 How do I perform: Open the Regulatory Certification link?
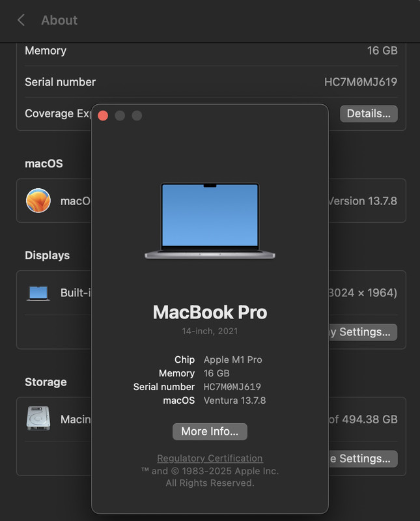coord(210,458)
